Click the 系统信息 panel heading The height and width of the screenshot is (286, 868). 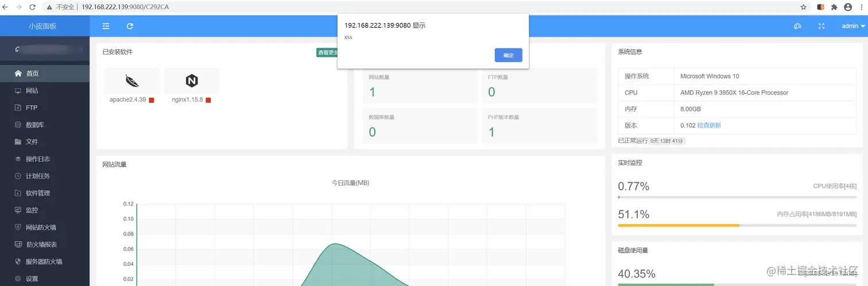[x=630, y=52]
